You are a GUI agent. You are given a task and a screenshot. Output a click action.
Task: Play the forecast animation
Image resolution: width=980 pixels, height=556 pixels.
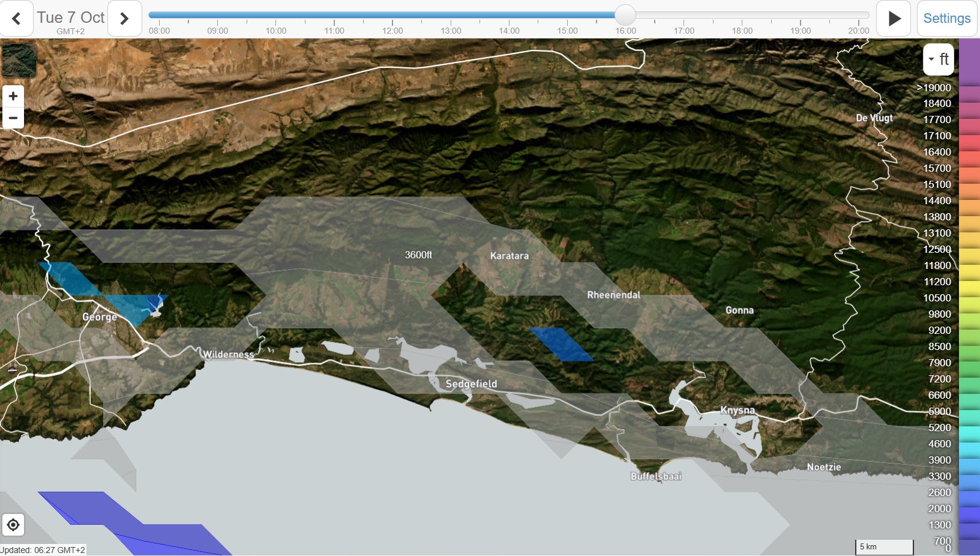[894, 19]
